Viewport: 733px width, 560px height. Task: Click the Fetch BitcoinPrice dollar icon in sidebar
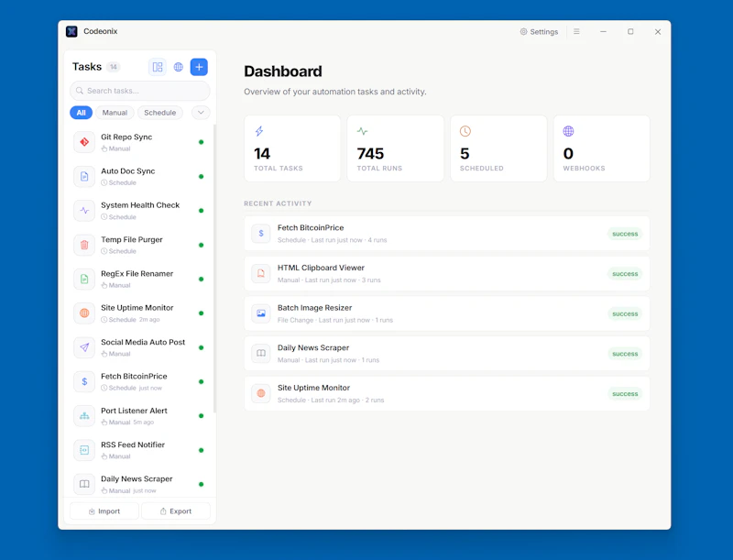[84, 381]
